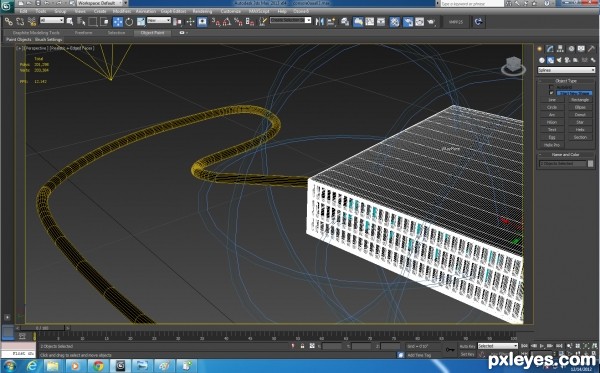Click the Helix spline button

point(580,130)
